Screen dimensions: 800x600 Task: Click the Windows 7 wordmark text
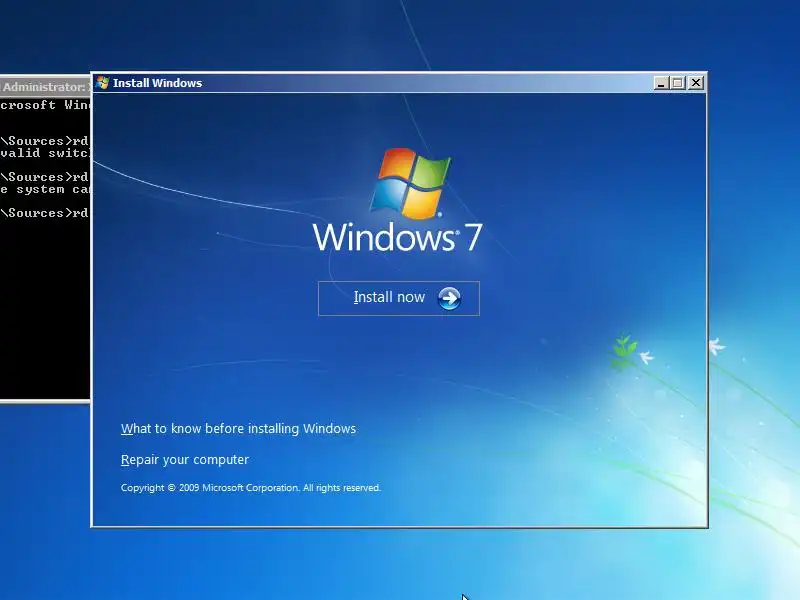[x=397, y=237]
